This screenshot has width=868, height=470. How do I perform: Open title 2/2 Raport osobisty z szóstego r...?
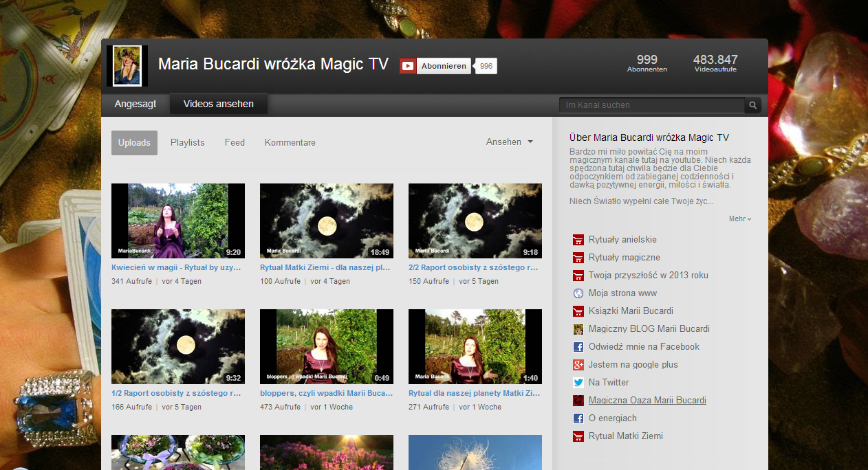pos(473,268)
